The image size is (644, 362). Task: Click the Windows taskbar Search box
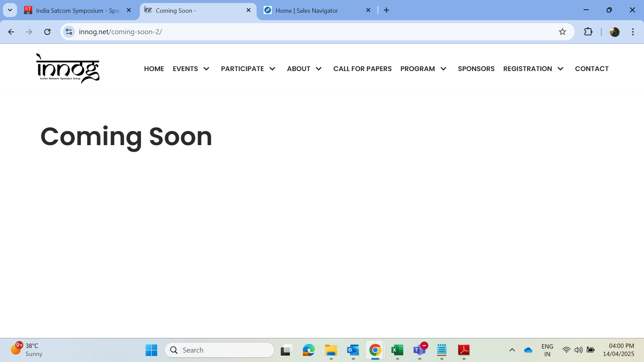pyautogui.click(x=220, y=350)
